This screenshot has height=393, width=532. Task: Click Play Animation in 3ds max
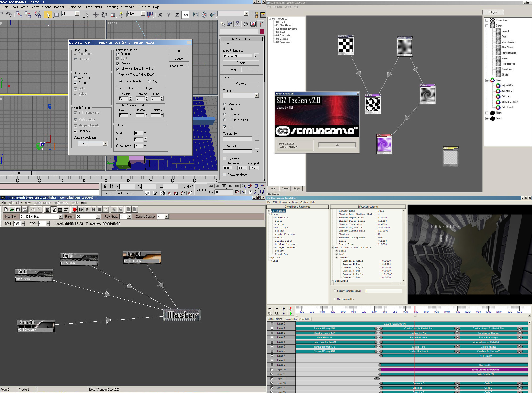(x=224, y=186)
